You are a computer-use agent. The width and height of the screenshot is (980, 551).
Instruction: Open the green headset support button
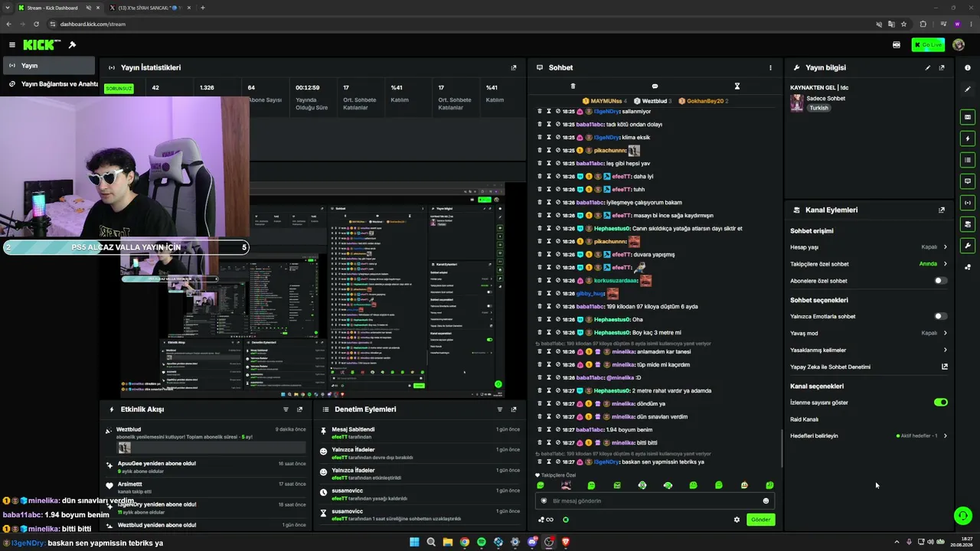click(963, 516)
